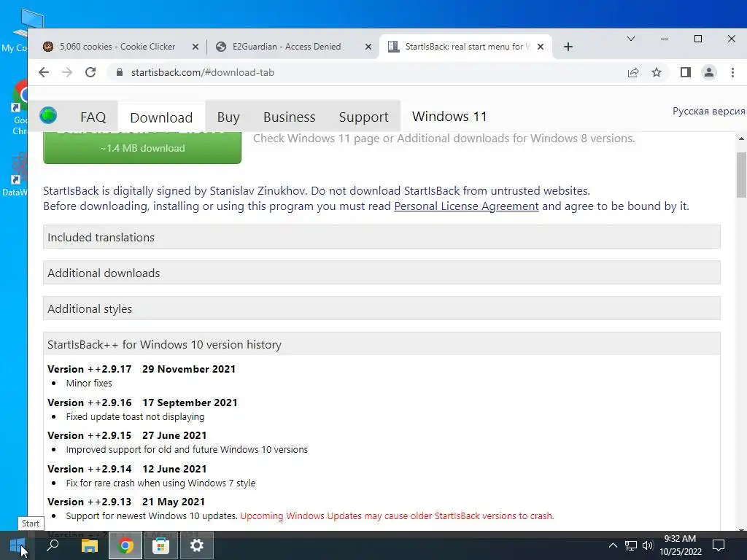Click the padlock site info icon

120,72
